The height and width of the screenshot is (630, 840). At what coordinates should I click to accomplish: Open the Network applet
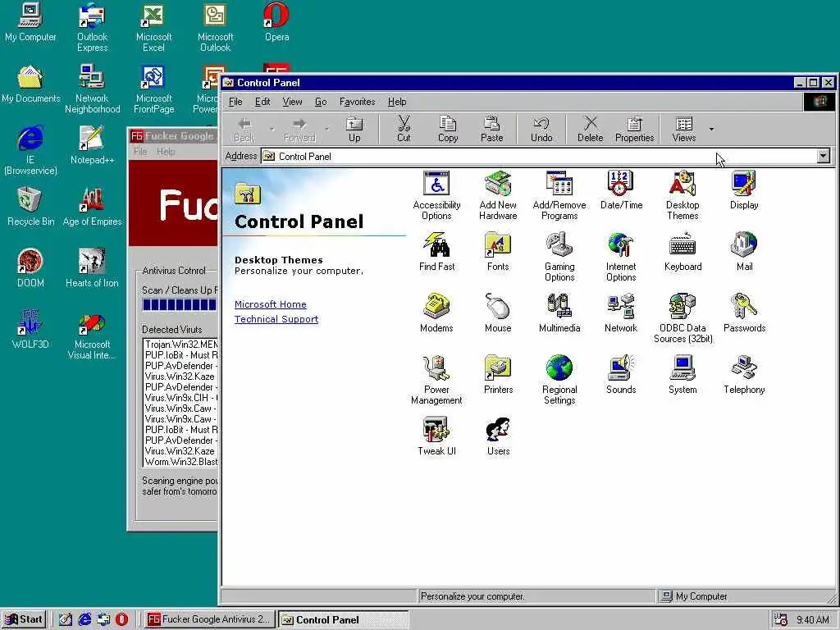coord(621,313)
